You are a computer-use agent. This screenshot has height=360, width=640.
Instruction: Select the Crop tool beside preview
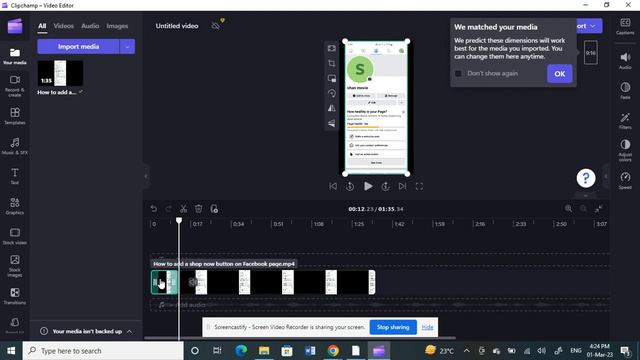[331, 63]
